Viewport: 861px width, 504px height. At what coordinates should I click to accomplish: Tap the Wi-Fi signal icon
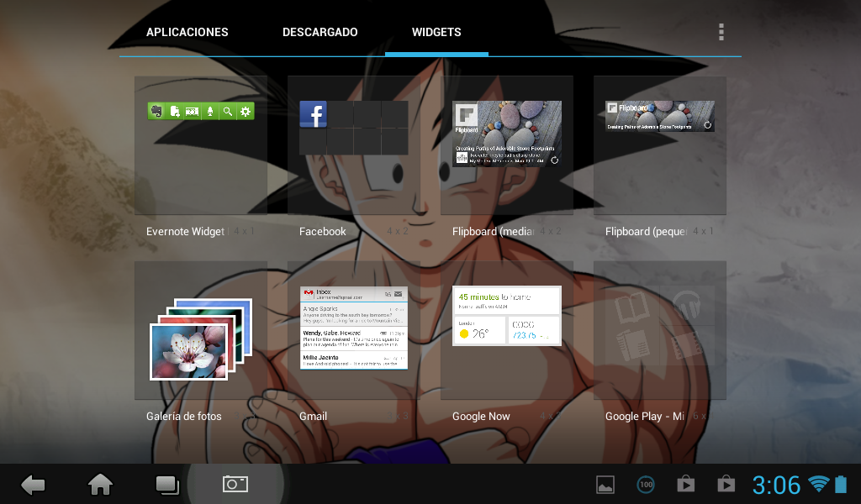point(818,484)
